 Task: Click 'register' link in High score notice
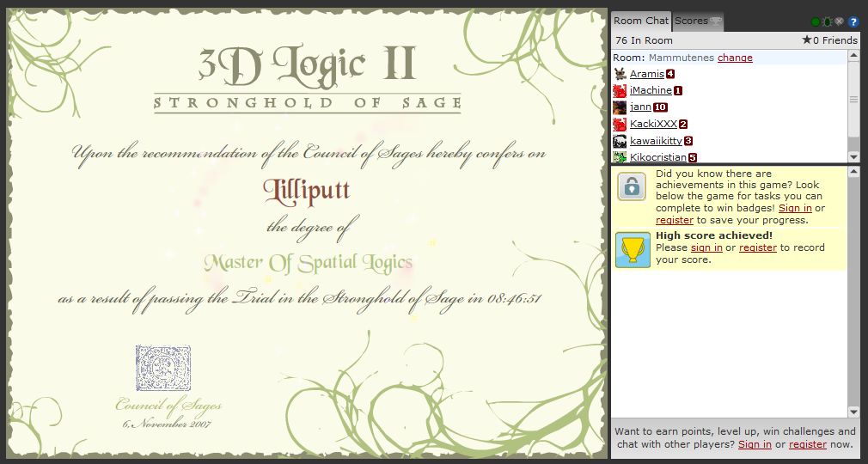(757, 247)
